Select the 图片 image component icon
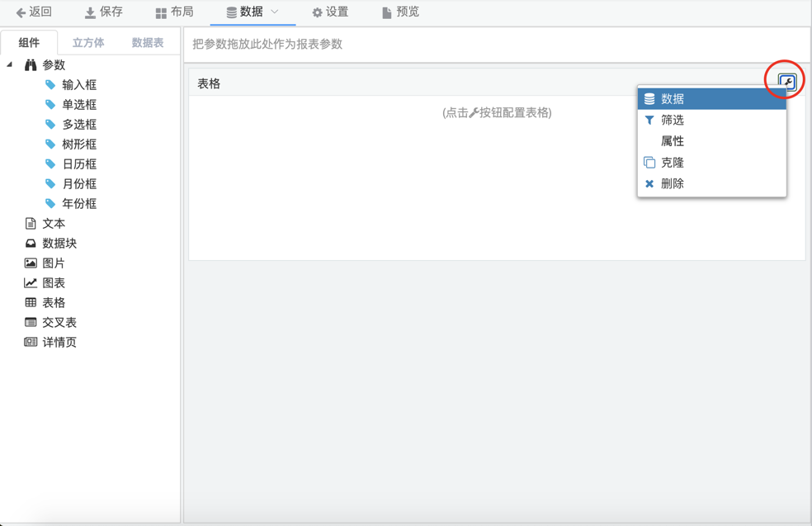 pyautogui.click(x=31, y=263)
